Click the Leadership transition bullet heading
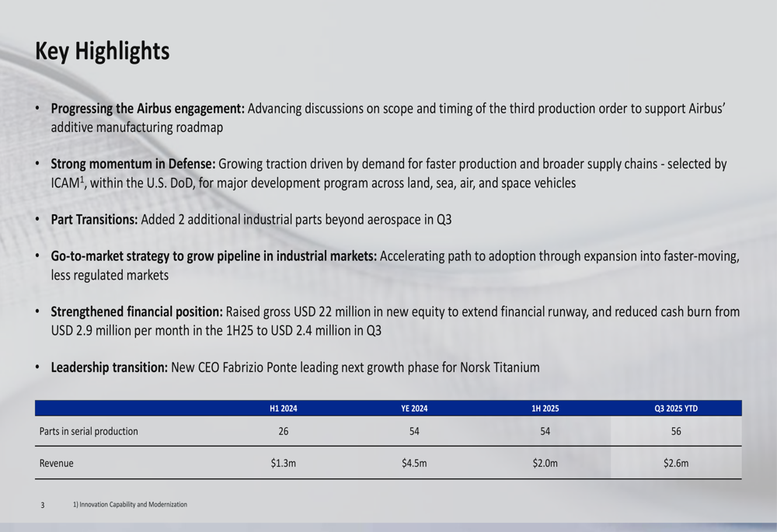This screenshot has width=777, height=532. click(109, 367)
